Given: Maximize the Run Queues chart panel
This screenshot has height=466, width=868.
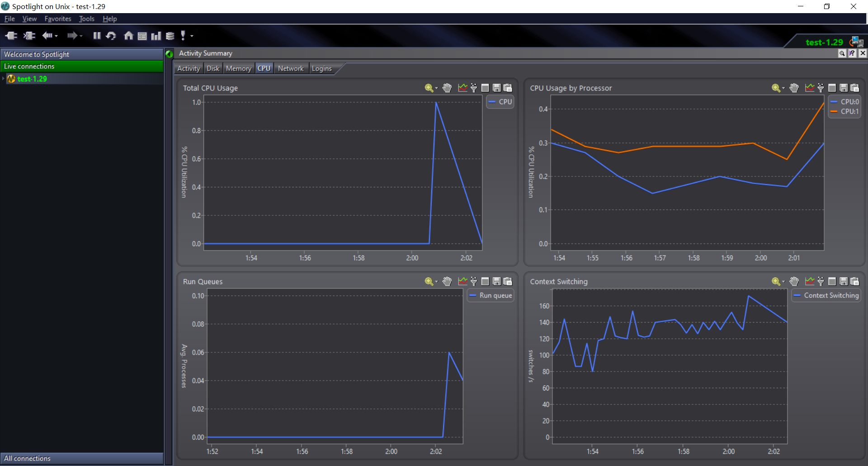Looking at the screenshot, I should click(485, 281).
